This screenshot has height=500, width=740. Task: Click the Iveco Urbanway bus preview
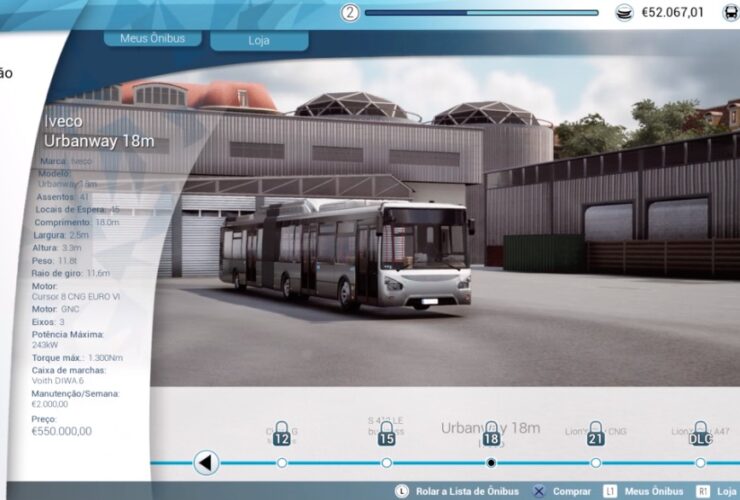click(345, 253)
